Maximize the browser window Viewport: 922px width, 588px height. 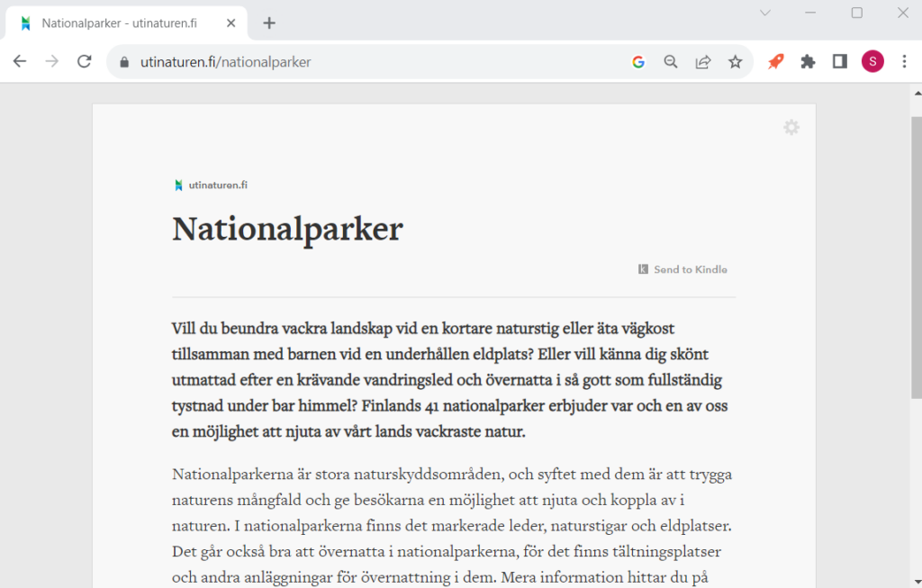click(x=857, y=13)
